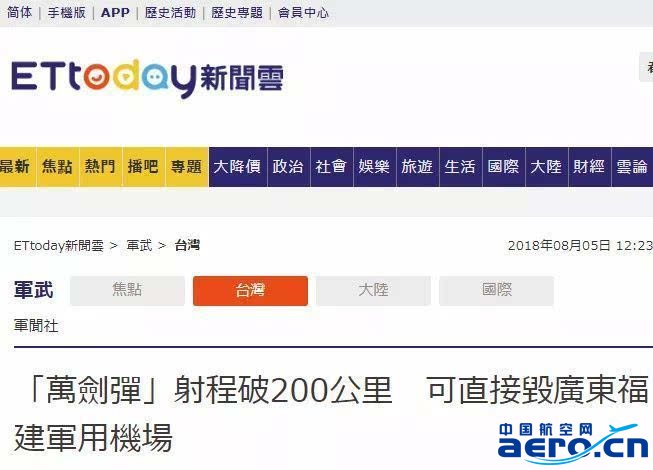Image resolution: width=653 pixels, height=470 pixels.
Task: Open the 生活 navigation item
Action: click(460, 167)
